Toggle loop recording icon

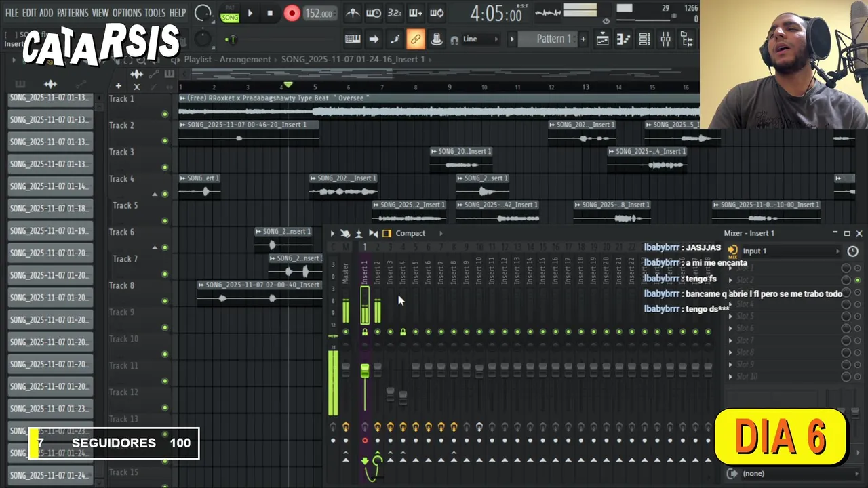point(437,13)
